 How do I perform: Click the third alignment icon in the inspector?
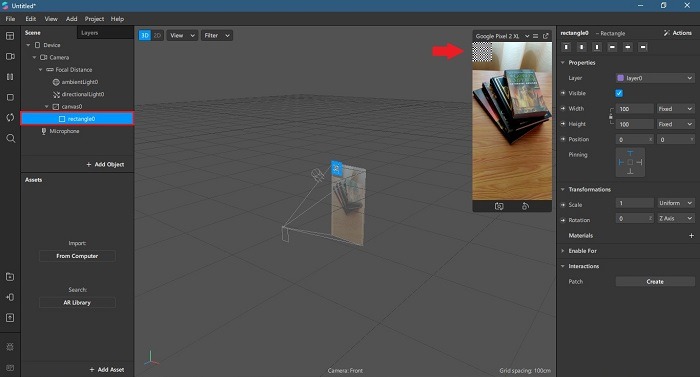(597, 47)
